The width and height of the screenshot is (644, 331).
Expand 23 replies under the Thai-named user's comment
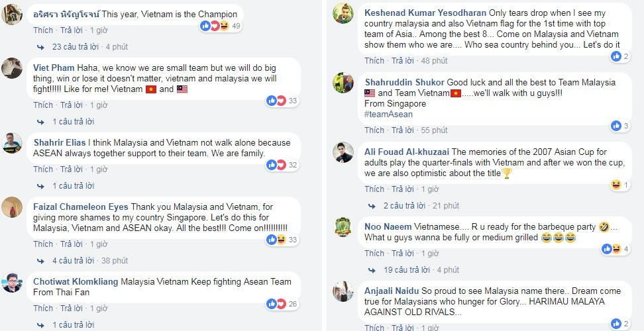75,47
